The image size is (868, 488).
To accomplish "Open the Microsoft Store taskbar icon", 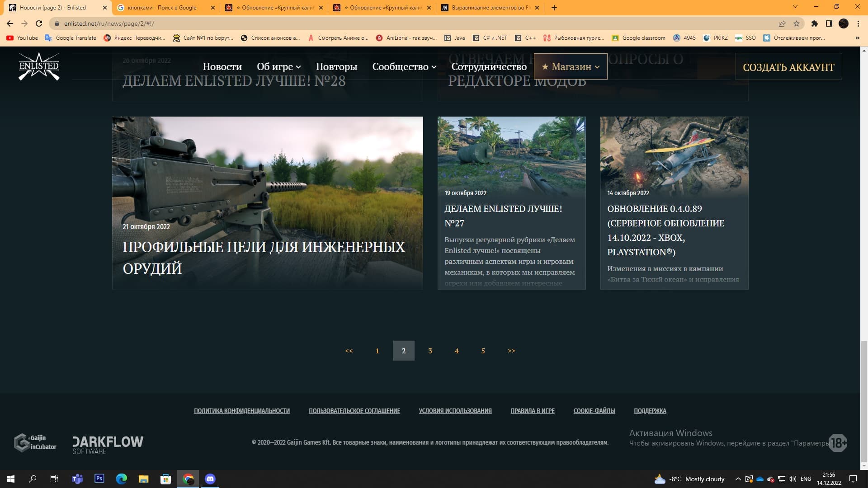I will 166,479.
